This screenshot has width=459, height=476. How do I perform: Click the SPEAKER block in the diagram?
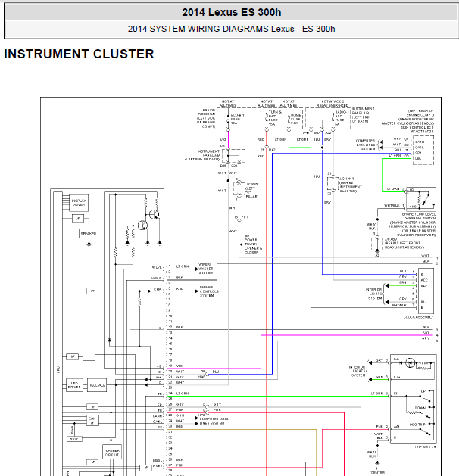[x=89, y=233]
